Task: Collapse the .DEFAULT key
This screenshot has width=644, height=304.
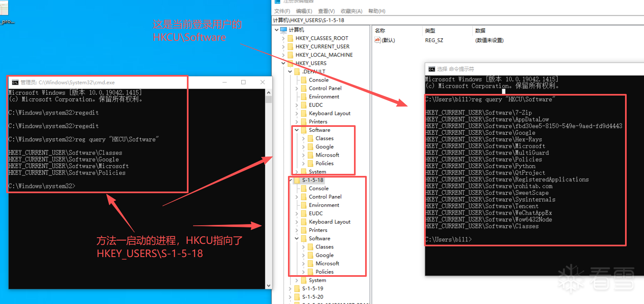Action: pyautogui.click(x=290, y=72)
